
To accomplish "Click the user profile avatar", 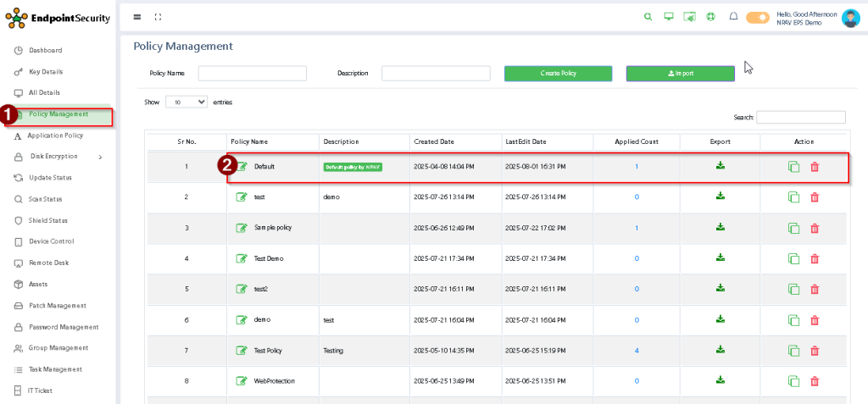I will [850, 18].
